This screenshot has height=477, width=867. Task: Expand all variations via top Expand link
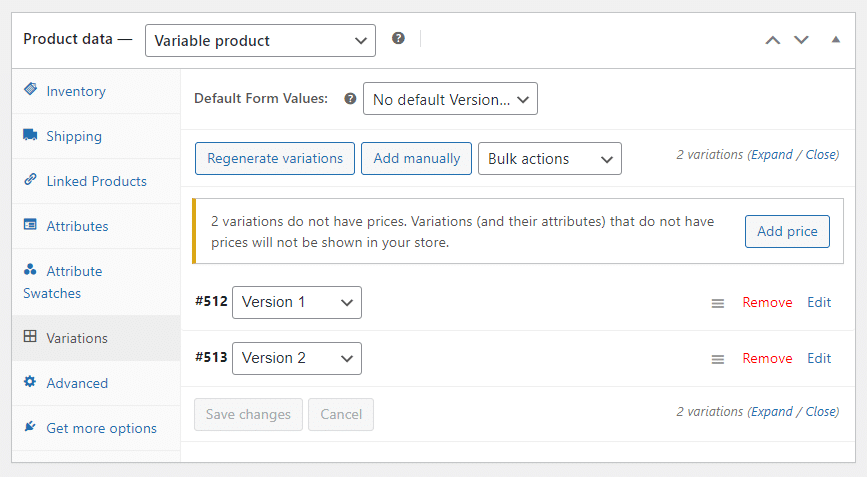[x=772, y=155]
